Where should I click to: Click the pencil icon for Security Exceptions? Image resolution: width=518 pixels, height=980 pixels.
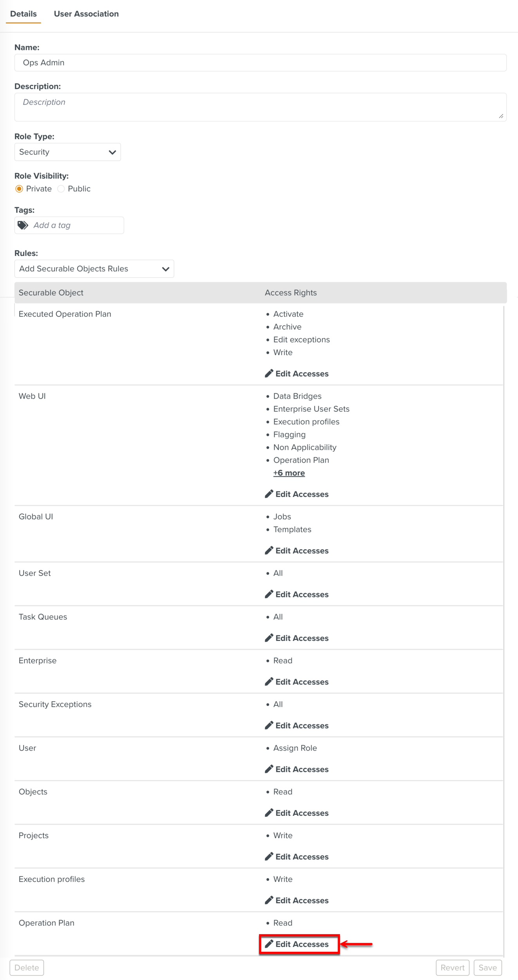tap(269, 725)
